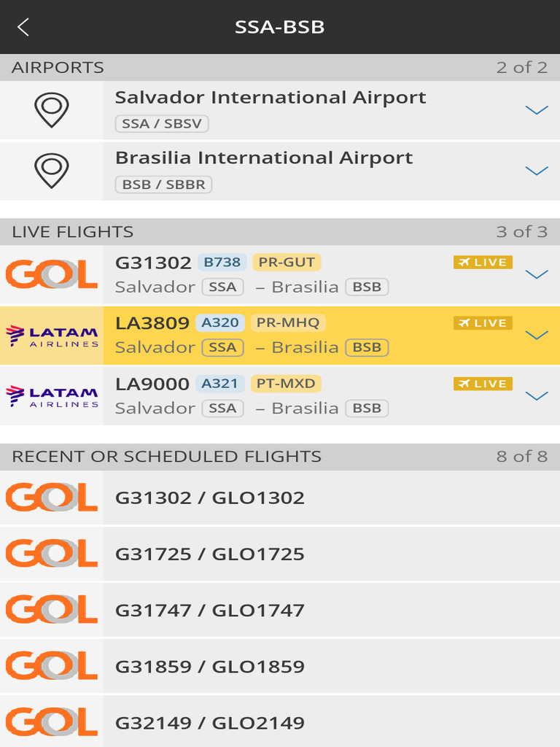Open scheduled flight G32149 / GLO2149

click(x=280, y=721)
